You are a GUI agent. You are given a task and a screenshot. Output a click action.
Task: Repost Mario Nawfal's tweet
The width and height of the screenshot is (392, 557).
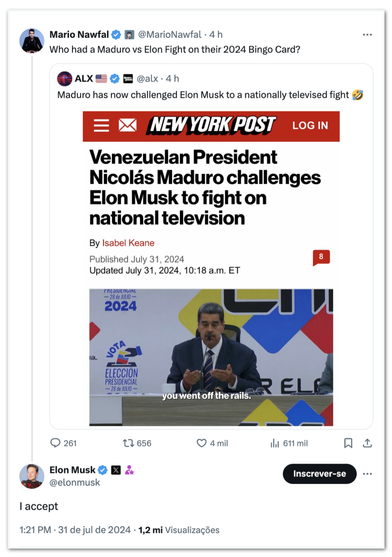128,443
